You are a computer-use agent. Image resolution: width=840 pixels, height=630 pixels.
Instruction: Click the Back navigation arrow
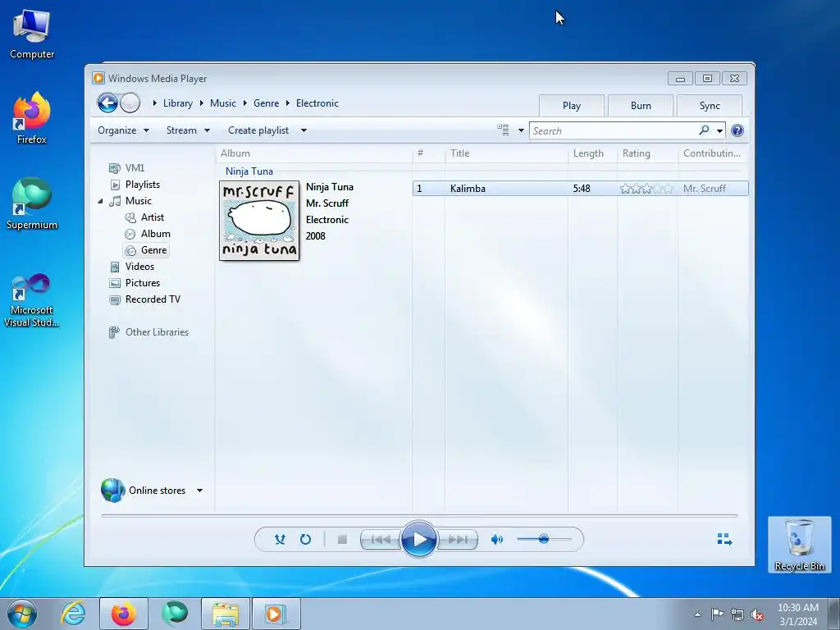[x=107, y=103]
